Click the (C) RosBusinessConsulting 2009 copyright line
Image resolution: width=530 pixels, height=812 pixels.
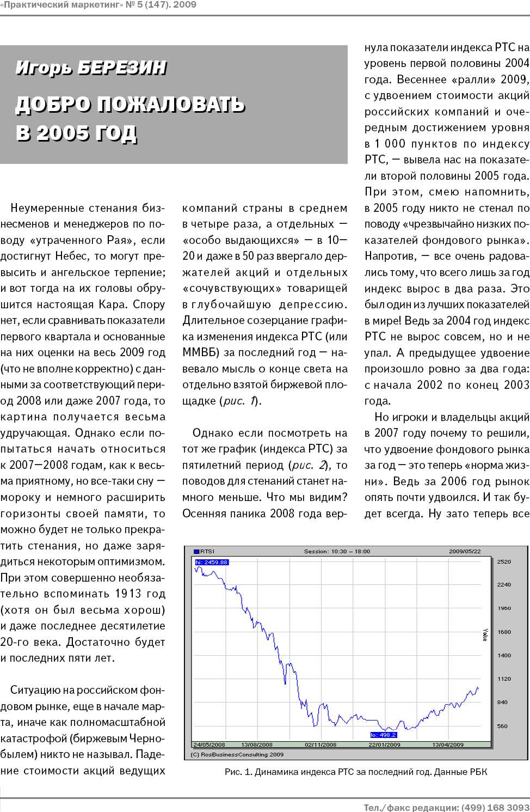tap(237, 755)
